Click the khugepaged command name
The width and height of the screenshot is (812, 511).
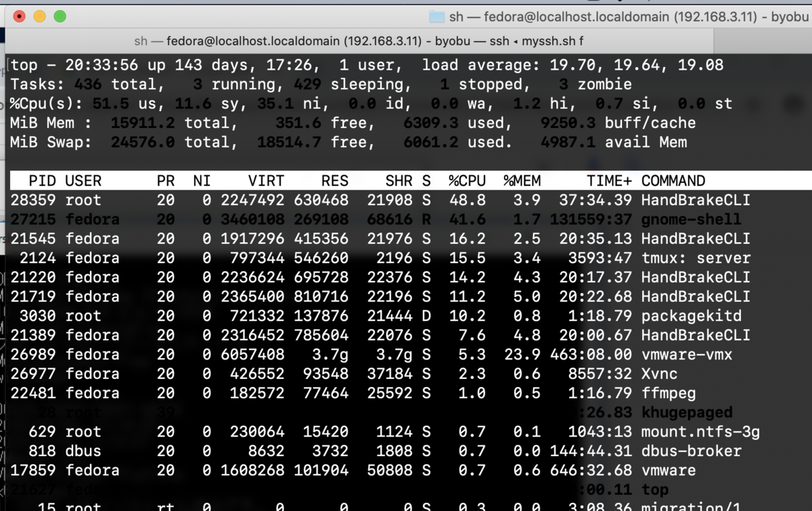tap(687, 412)
